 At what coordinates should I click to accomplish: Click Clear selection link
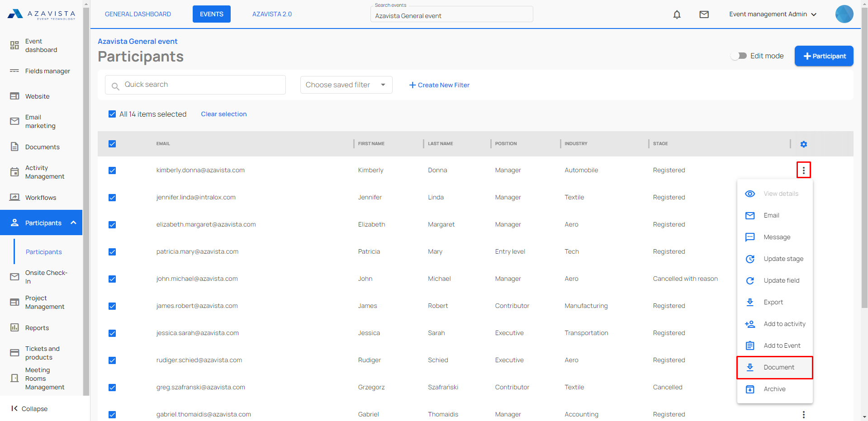click(224, 114)
